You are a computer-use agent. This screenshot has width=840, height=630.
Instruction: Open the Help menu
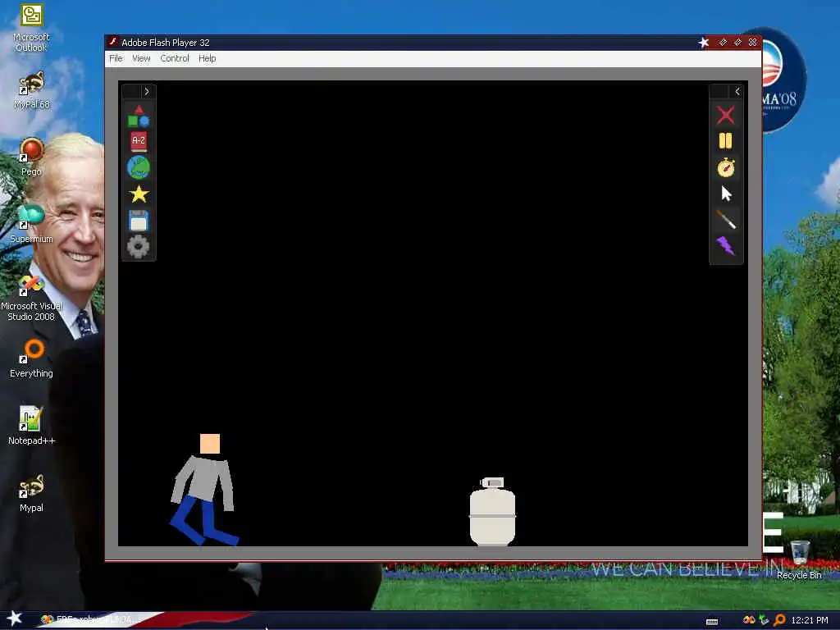tap(207, 58)
